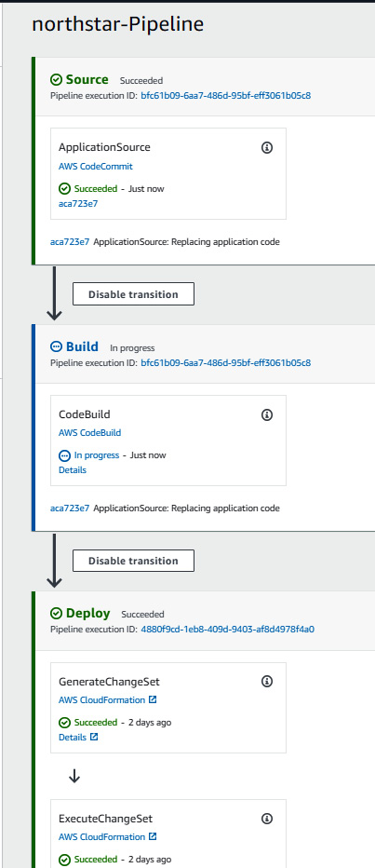The width and height of the screenshot is (375, 868).
Task: Click the Deploy stage succeeded checkmark icon
Action: 56,614
